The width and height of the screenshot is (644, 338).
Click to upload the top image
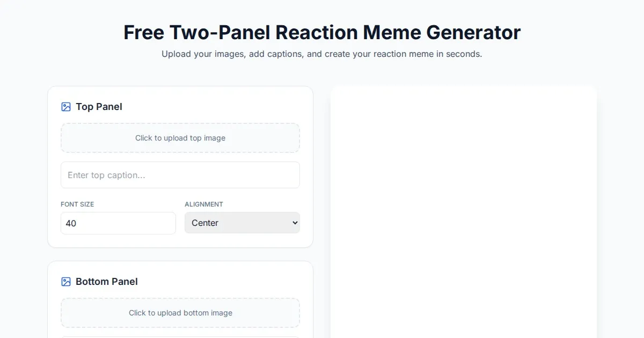point(180,138)
